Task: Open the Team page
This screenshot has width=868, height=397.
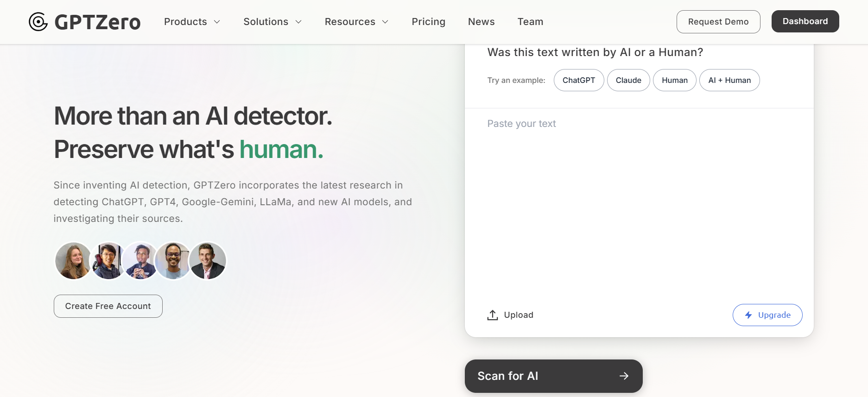Action: [x=531, y=22]
